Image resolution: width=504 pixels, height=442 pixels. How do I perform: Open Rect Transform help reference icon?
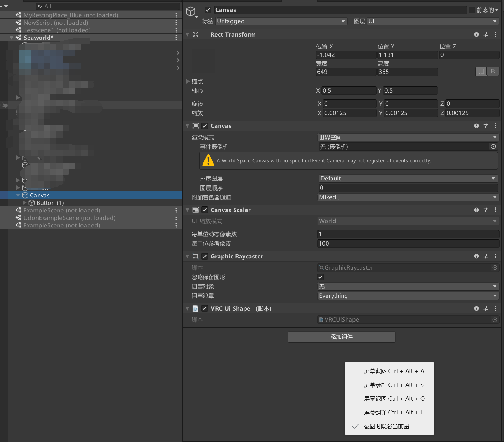click(x=476, y=34)
